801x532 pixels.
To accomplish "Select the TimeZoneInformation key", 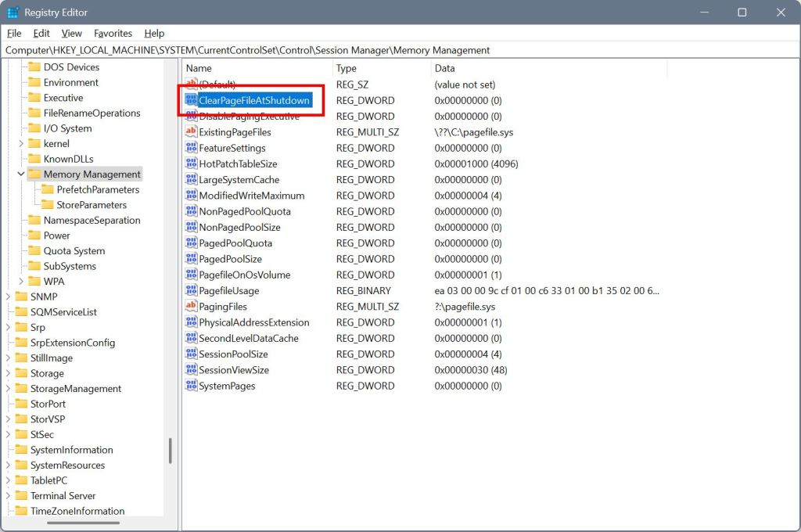I will pyautogui.click(x=77, y=511).
